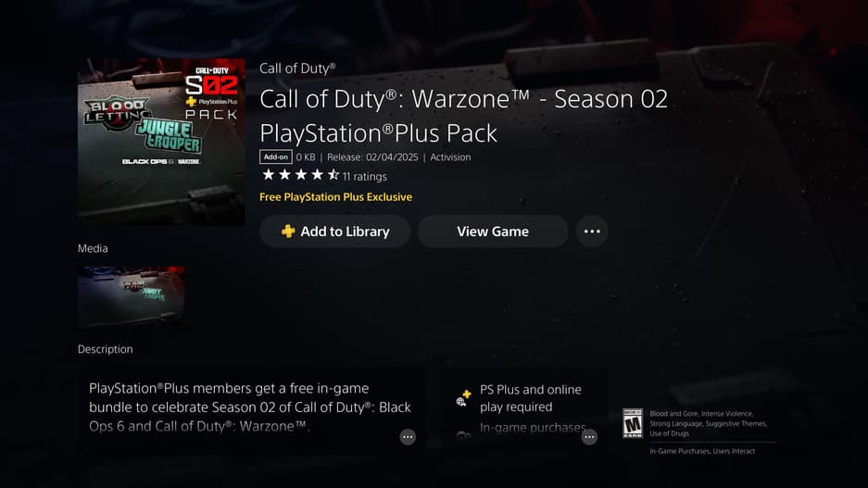The image size is (868, 488).
Task: Open the 11 ratings count
Action: pos(364,177)
